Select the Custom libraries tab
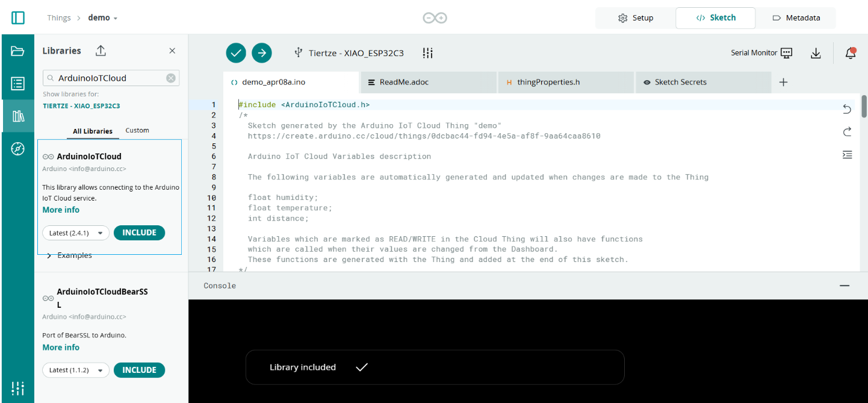 [x=137, y=130]
